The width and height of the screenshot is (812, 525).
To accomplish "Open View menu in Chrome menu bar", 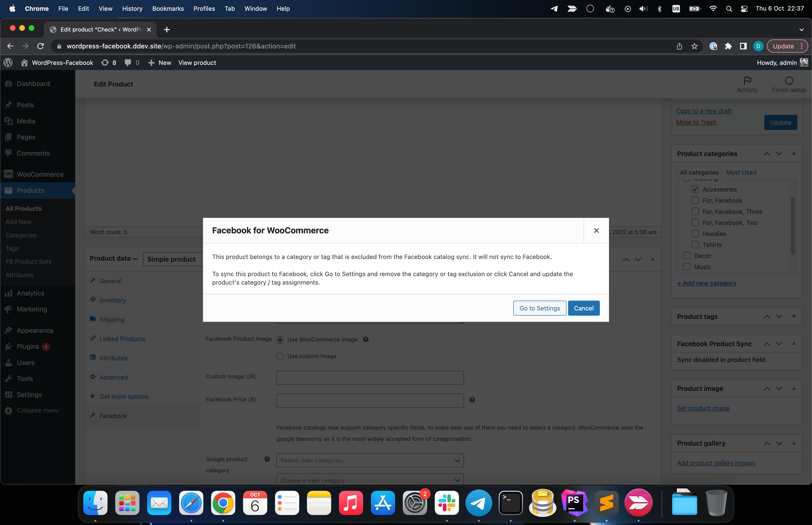I will pyautogui.click(x=105, y=8).
